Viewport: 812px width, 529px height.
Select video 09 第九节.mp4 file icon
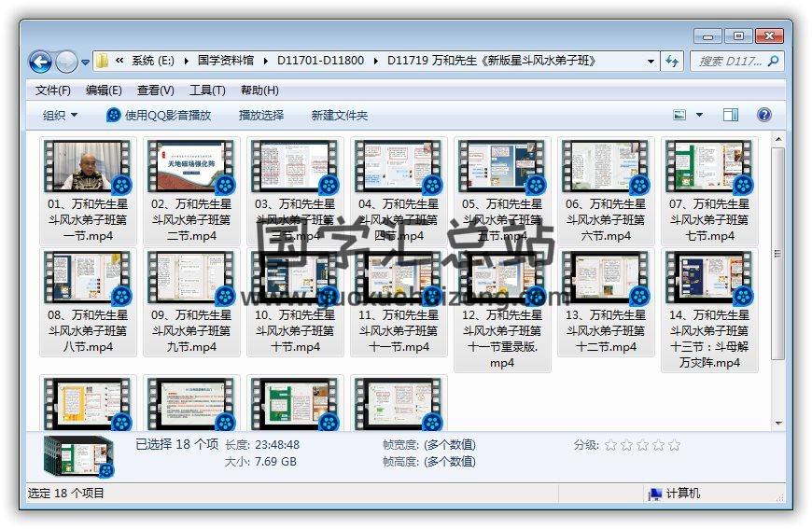[191, 277]
